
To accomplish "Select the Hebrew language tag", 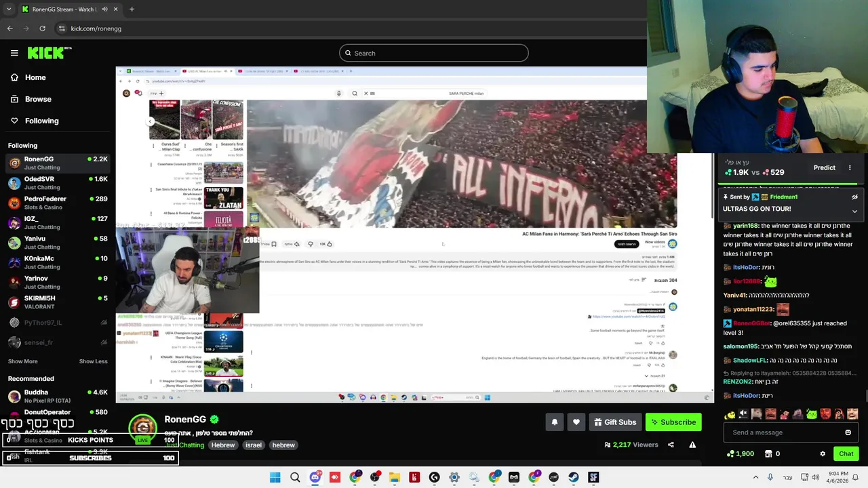I will [x=223, y=445].
